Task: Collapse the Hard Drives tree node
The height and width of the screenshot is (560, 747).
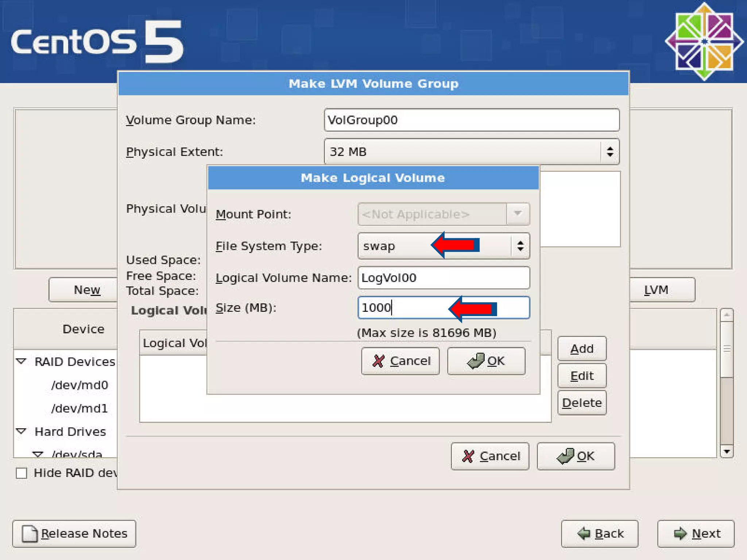Action: click(22, 431)
